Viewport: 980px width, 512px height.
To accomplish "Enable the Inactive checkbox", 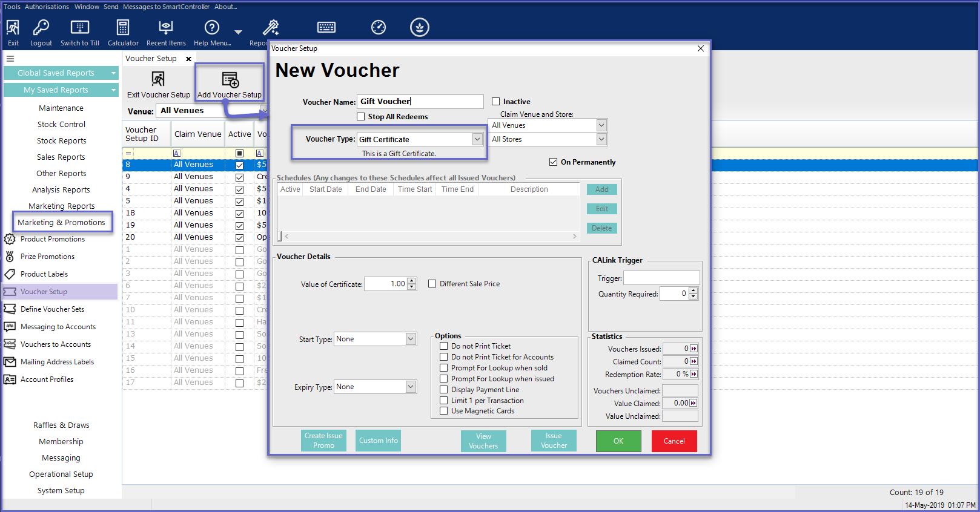I will pos(496,102).
